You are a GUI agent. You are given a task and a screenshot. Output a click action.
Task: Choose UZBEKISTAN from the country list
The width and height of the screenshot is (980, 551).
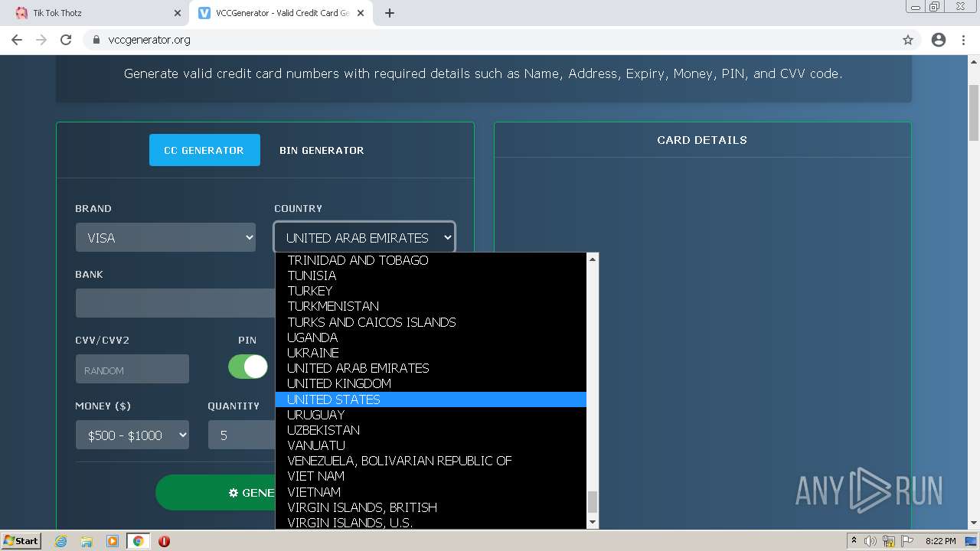coord(431,430)
